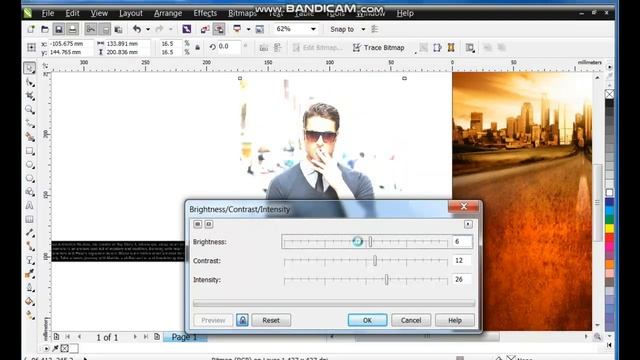This screenshot has height=360, width=640.
Task: Click the canvas zoom navigator icon at bottom right
Action: [598, 337]
